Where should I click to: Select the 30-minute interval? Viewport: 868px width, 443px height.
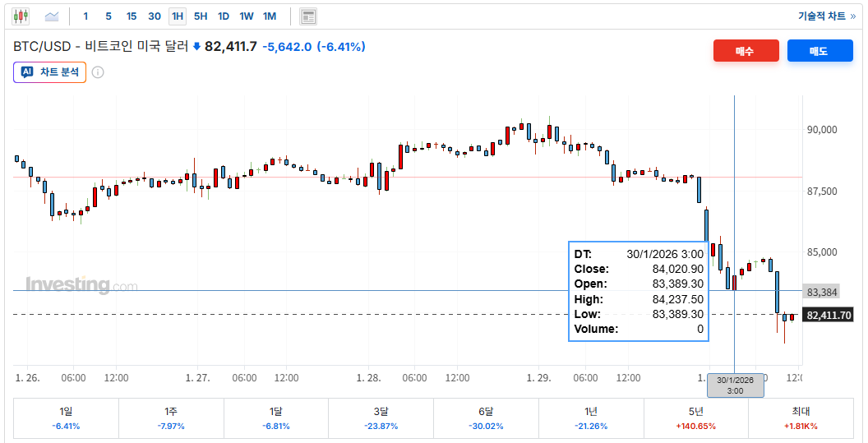[155, 16]
